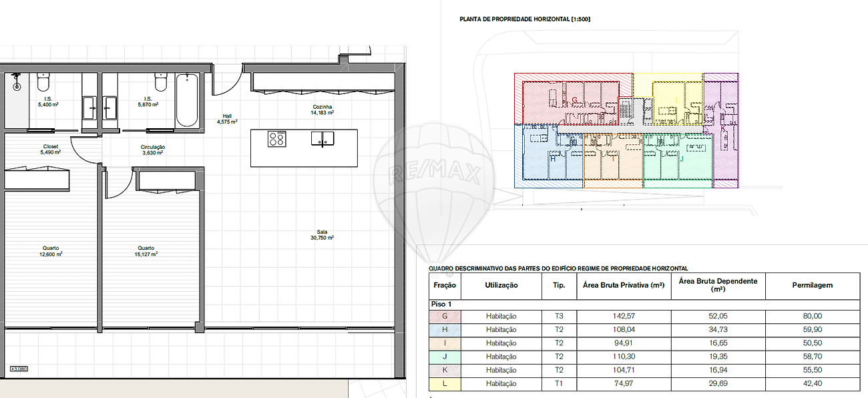The image size is (868, 398).
Task: Select the yellow L swatch in table
Action: click(445, 383)
